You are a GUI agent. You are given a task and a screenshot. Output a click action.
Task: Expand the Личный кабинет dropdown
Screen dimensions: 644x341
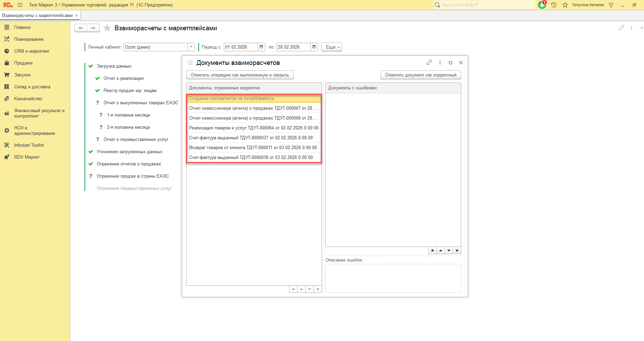pos(191,47)
